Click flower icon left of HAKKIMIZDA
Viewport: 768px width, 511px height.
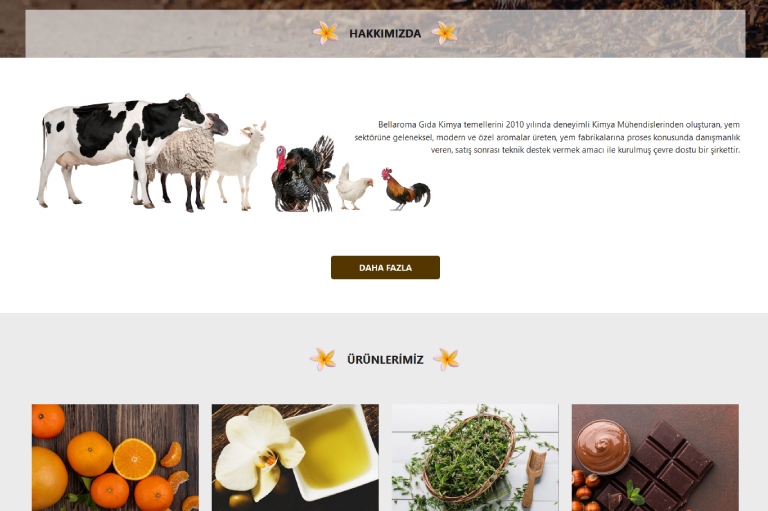[326, 33]
